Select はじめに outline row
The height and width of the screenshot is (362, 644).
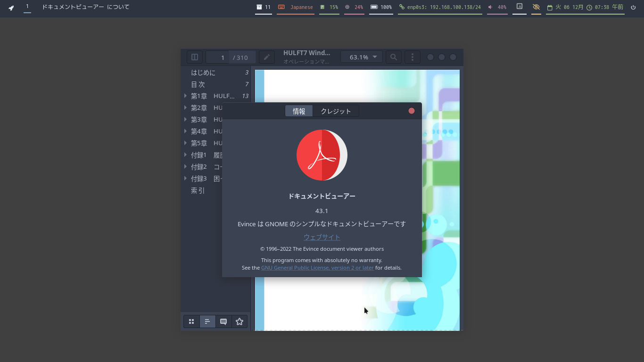[215, 73]
